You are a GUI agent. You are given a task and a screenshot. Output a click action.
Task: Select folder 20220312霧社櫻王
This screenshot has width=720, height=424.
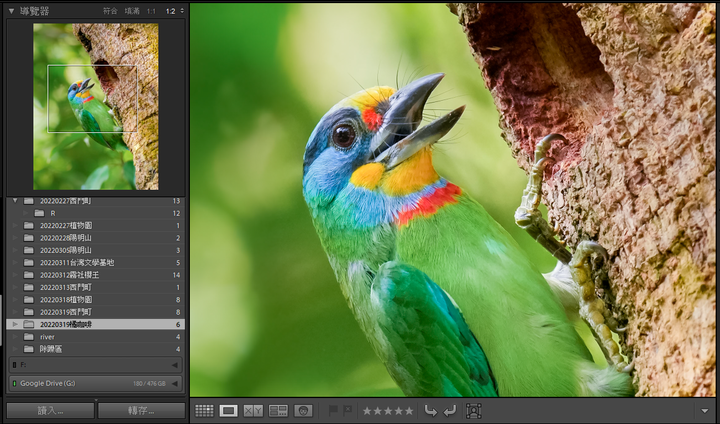click(x=96, y=275)
